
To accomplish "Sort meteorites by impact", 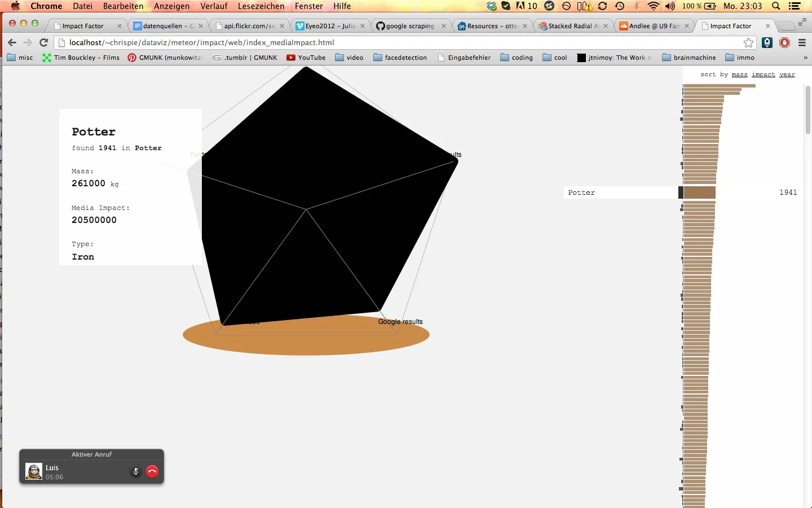I will pos(764,75).
